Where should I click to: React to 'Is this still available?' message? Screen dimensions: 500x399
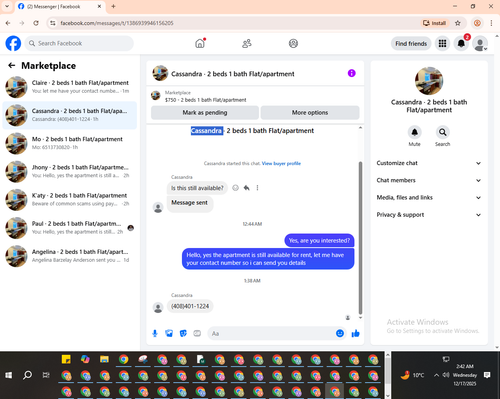235,188
